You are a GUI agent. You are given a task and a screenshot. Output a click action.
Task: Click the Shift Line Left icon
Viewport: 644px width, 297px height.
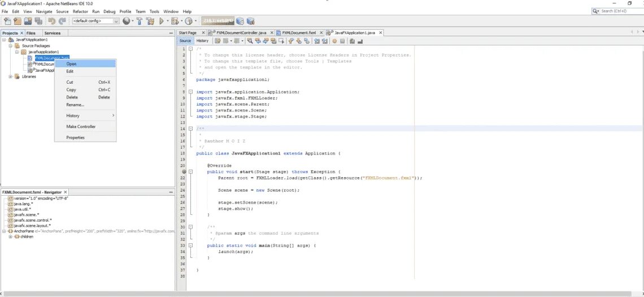pyautogui.click(x=317, y=41)
